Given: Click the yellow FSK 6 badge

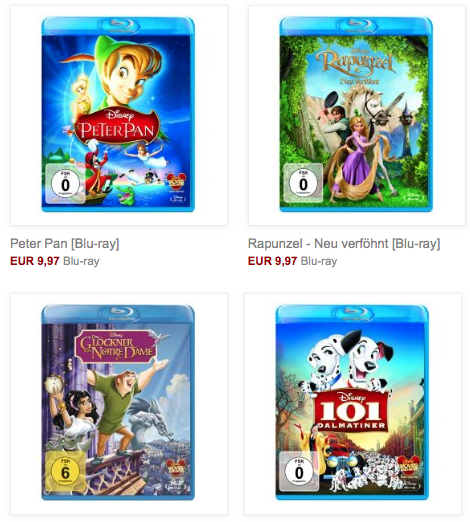Looking at the screenshot, I should 65,472.
